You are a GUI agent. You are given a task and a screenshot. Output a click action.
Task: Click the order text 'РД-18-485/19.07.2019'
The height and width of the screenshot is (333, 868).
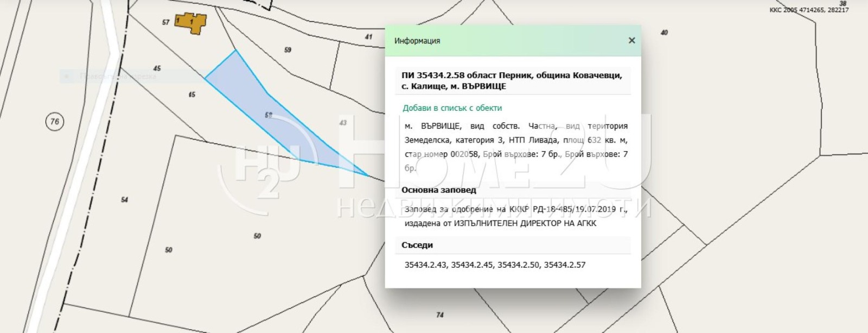click(575, 209)
